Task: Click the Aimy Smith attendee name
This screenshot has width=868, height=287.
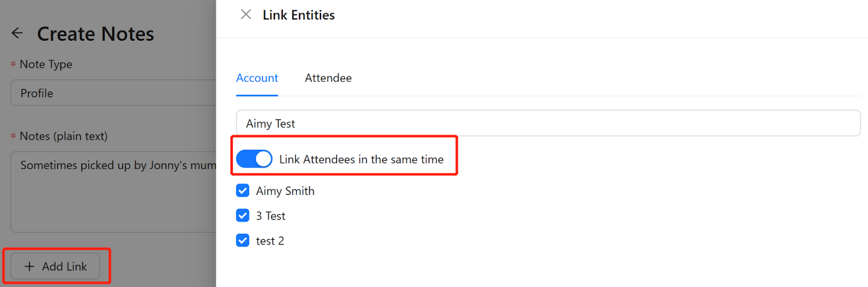Action: point(285,191)
